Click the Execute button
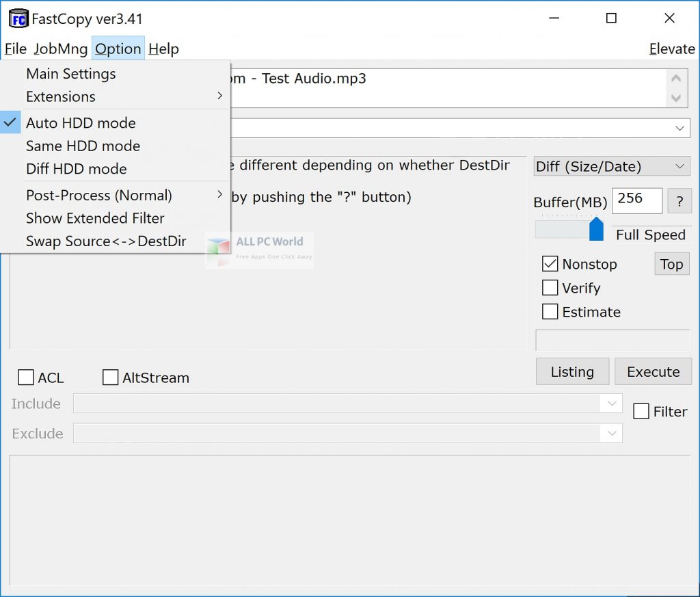The image size is (700, 597). 653,371
